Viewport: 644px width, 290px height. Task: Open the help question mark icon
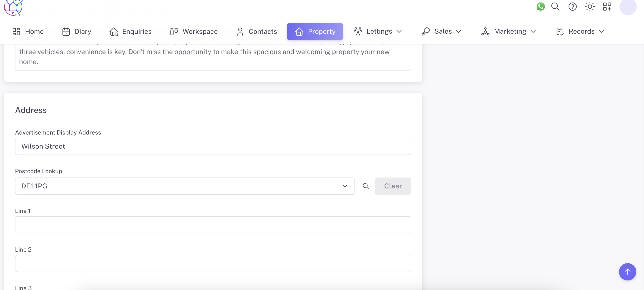pyautogui.click(x=572, y=7)
